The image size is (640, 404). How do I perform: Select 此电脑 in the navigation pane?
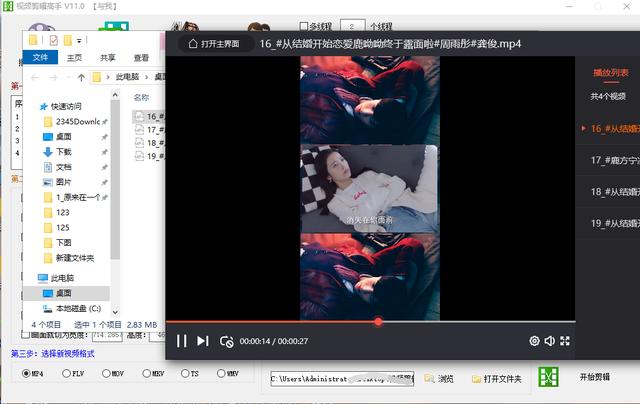pos(62,278)
